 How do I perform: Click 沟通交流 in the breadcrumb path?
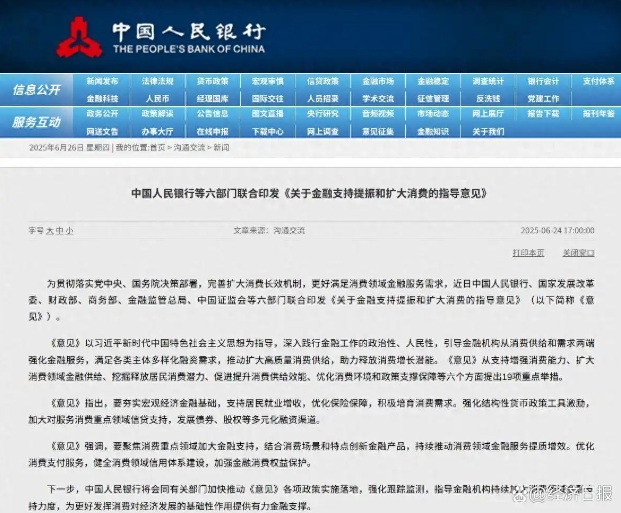pyautogui.click(x=188, y=148)
